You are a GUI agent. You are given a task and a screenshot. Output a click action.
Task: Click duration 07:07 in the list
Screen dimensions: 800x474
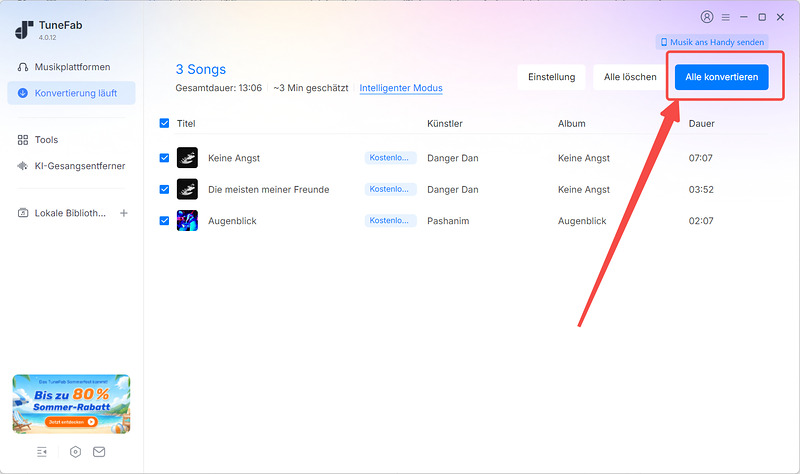tap(701, 158)
